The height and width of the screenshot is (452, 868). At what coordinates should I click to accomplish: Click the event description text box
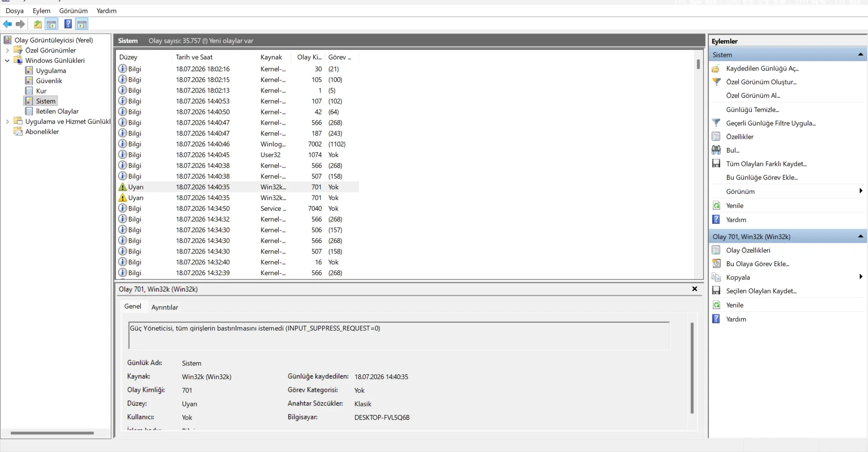399,335
